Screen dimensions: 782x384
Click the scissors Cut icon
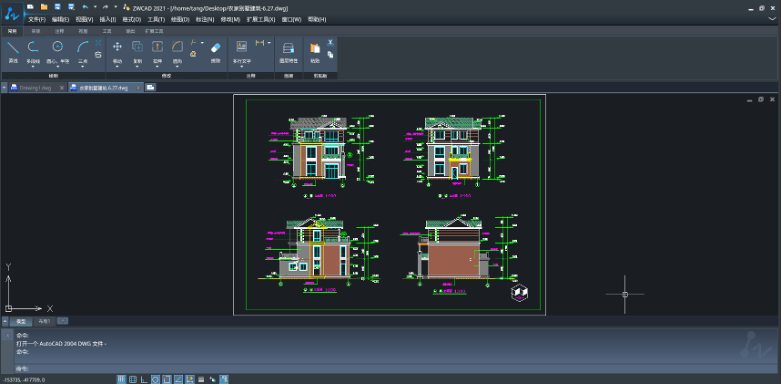(330, 43)
